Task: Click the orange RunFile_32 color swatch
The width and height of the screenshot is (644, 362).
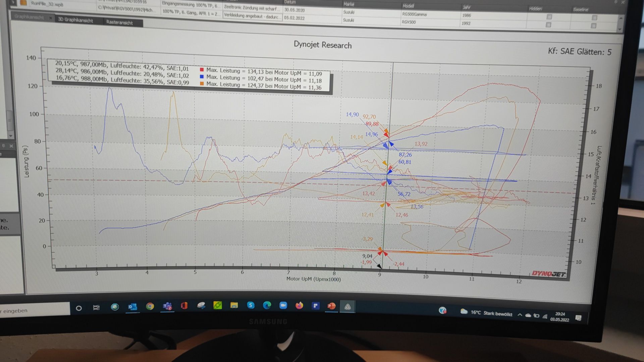Action: point(23,3)
